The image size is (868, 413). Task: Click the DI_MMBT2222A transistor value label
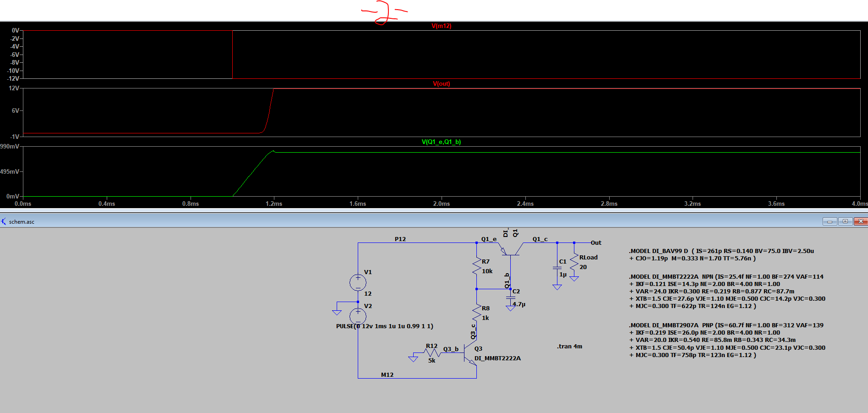pos(497,358)
